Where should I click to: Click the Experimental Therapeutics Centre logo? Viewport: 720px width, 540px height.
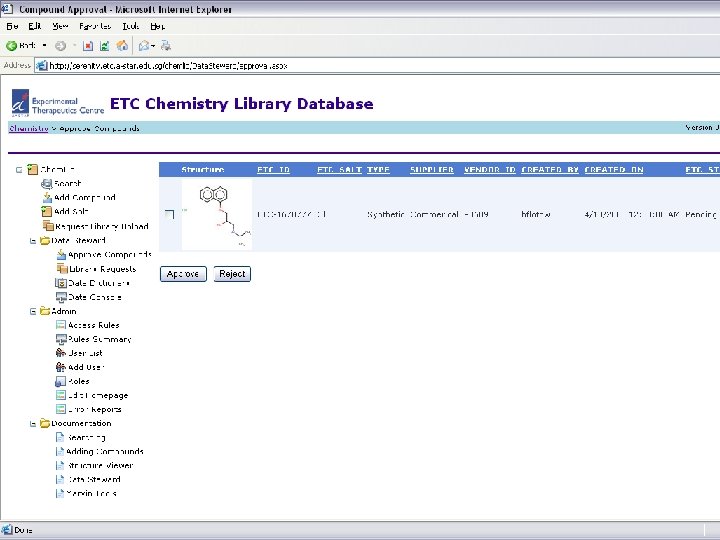(57, 103)
